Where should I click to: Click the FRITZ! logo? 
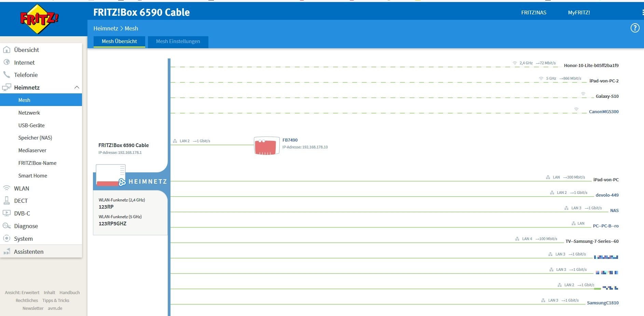click(x=40, y=19)
